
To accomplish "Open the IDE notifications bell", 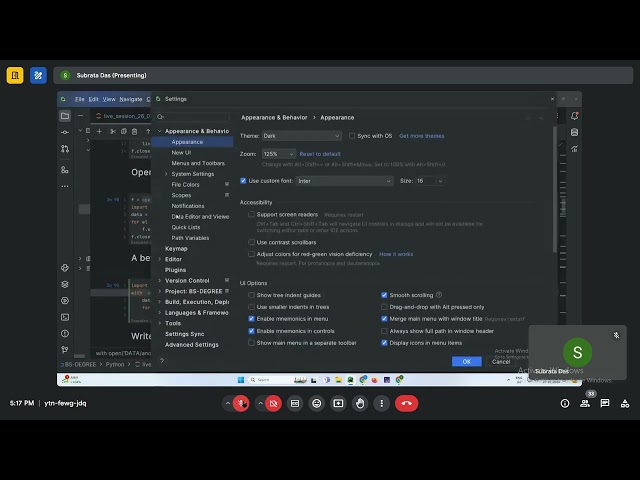I will pyautogui.click(x=575, y=116).
